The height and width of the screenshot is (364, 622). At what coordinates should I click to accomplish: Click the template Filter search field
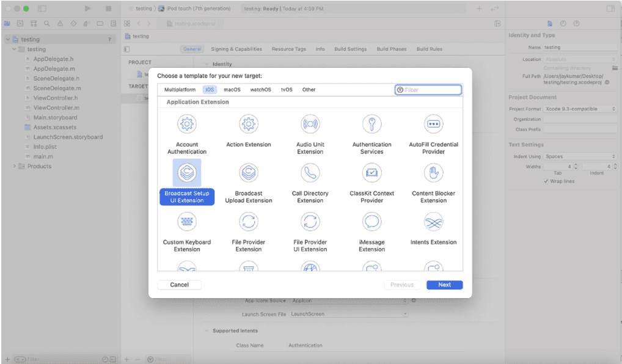(x=428, y=90)
